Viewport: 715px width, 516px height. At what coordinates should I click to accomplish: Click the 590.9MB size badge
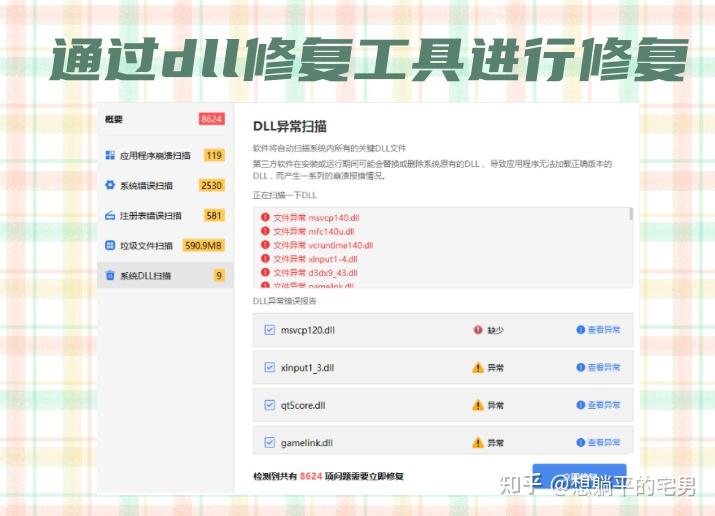(x=203, y=246)
